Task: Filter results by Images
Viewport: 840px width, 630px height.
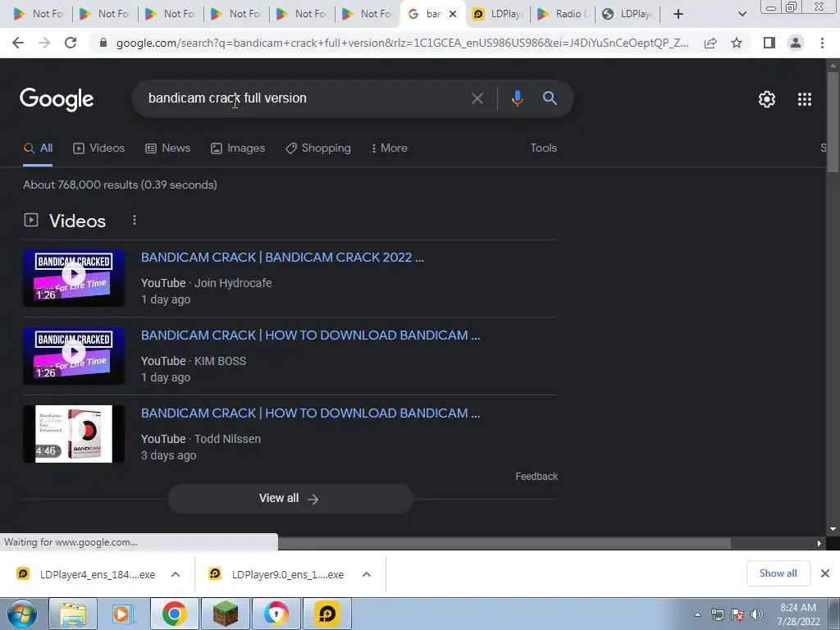Action: point(238,148)
